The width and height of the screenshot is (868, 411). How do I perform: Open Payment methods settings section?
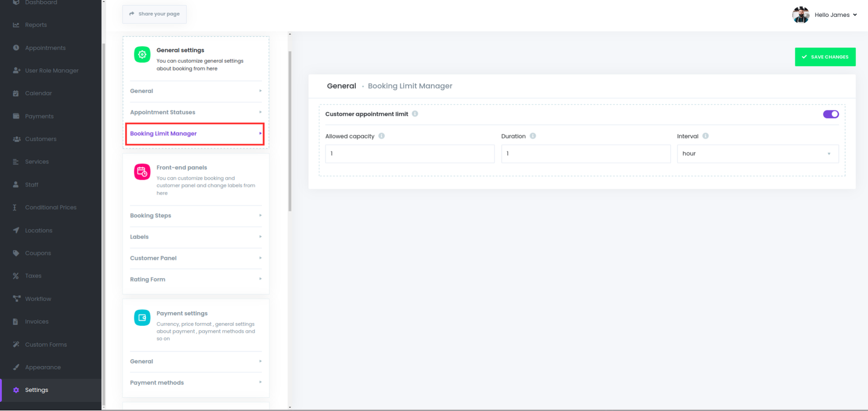tap(195, 383)
